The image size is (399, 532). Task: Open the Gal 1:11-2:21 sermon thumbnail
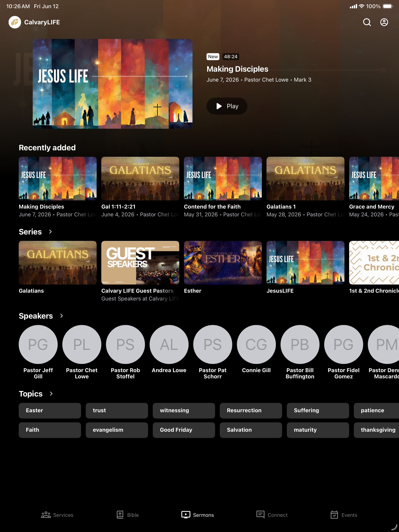point(140,178)
